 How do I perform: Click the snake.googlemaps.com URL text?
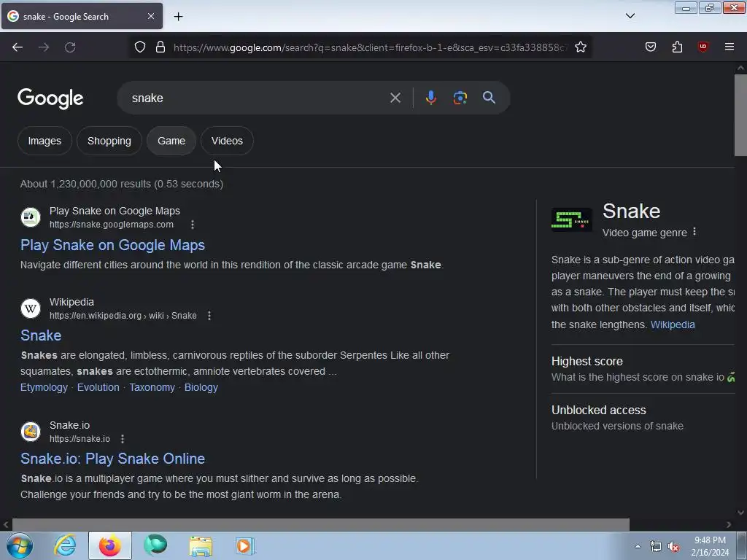tap(112, 225)
